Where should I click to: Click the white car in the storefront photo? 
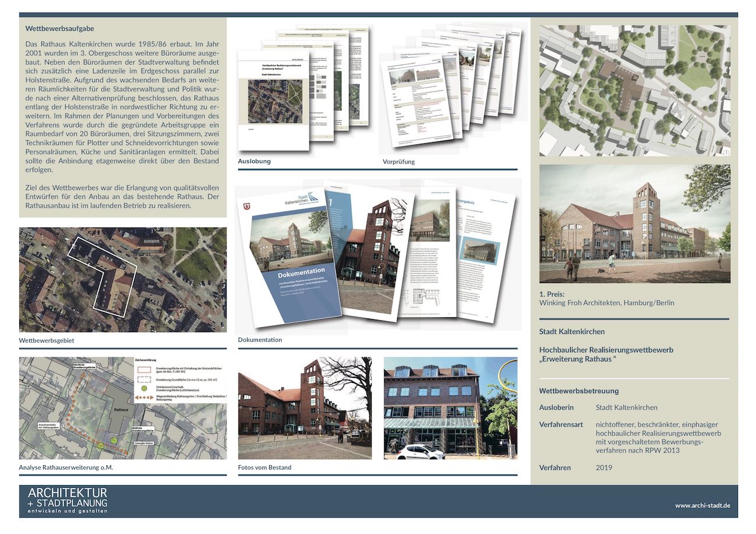click(420, 451)
